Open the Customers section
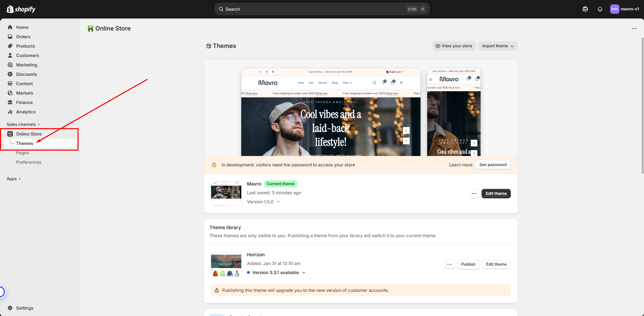The image size is (644, 316). coord(28,55)
